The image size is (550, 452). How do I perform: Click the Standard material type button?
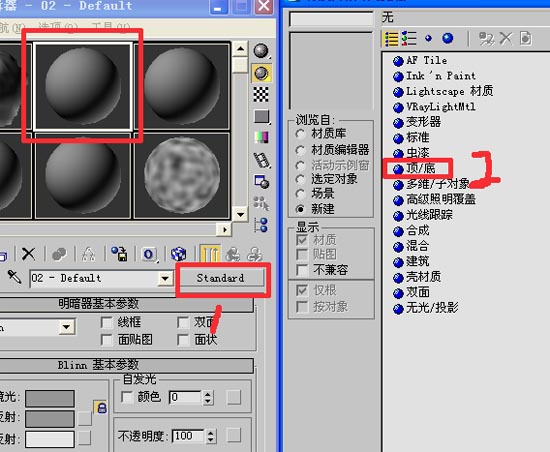220,278
